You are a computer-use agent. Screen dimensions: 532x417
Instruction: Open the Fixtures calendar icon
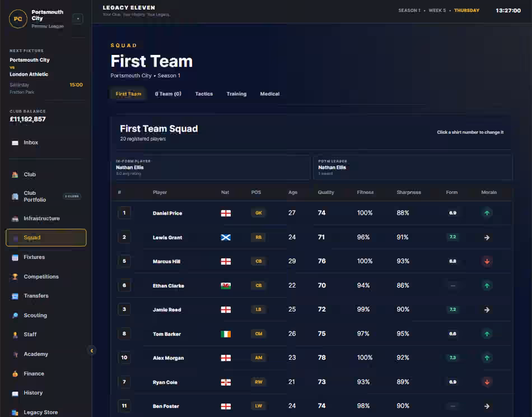[x=15, y=257]
